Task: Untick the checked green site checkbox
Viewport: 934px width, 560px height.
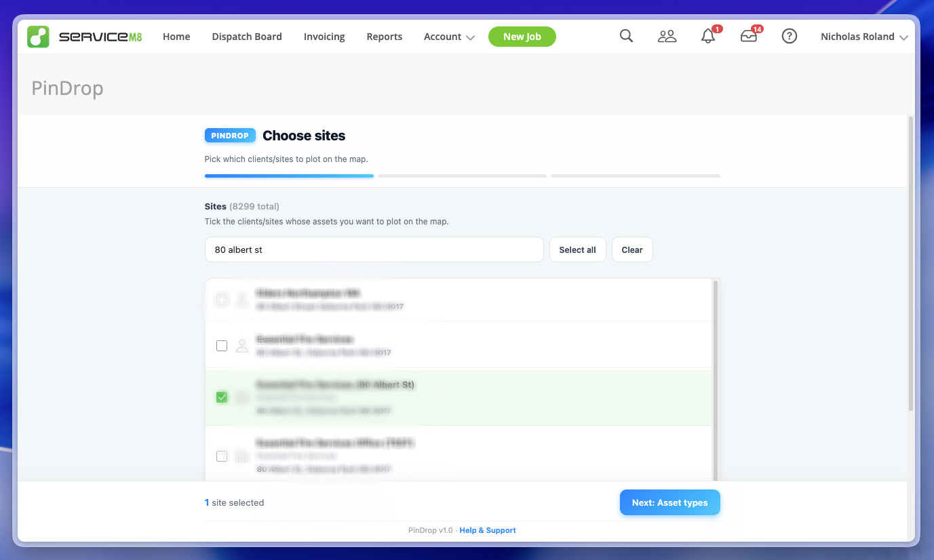Action: 222,397
